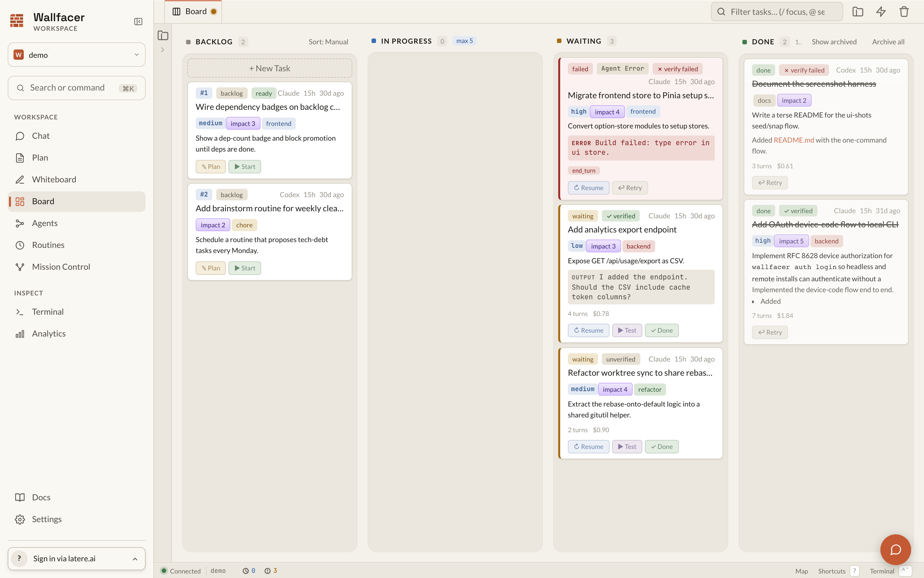
Task: Click the end_turn tag on Migrate card
Action: 583,171
